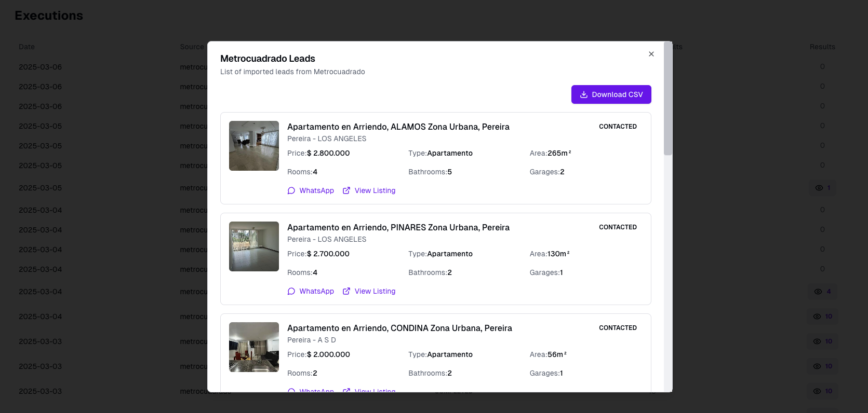868x413 pixels.
Task: Click the 'List of imported leads from Metrocuadrado' subtitle
Action: [292, 72]
